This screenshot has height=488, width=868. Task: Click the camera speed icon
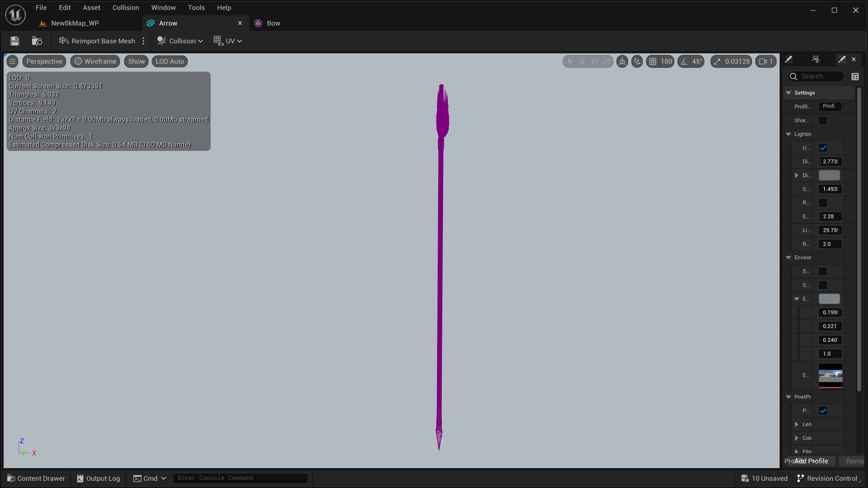coord(763,61)
